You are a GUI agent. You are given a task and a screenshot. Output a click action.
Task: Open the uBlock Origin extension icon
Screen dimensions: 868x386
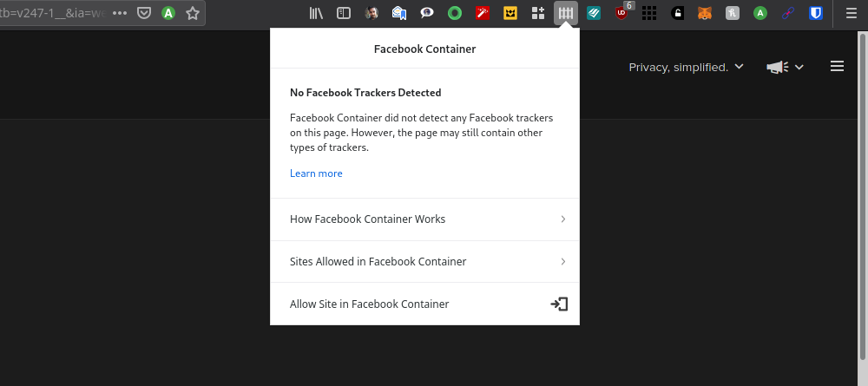click(x=622, y=13)
